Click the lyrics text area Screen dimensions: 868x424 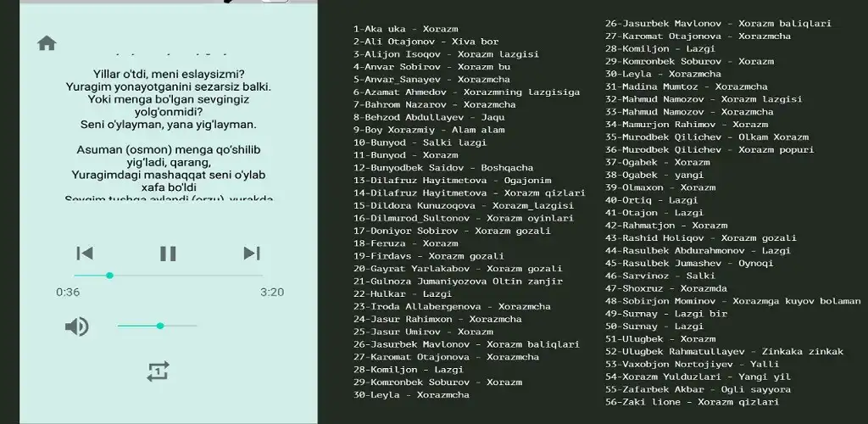(168, 136)
